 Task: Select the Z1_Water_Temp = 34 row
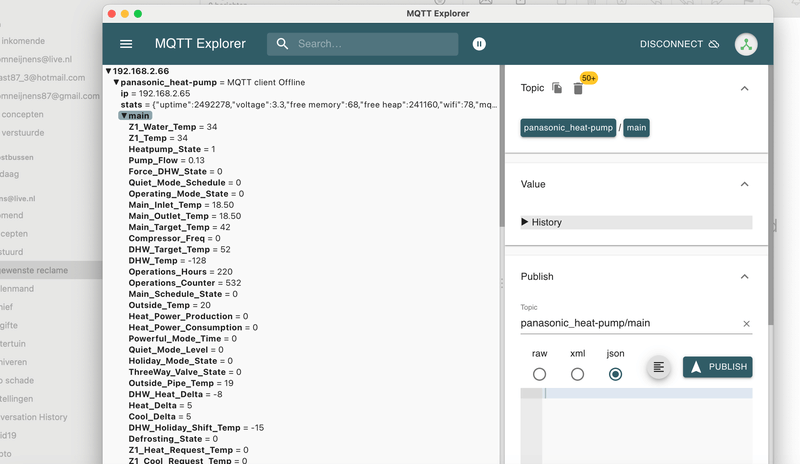pyautogui.click(x=172, y=127)
